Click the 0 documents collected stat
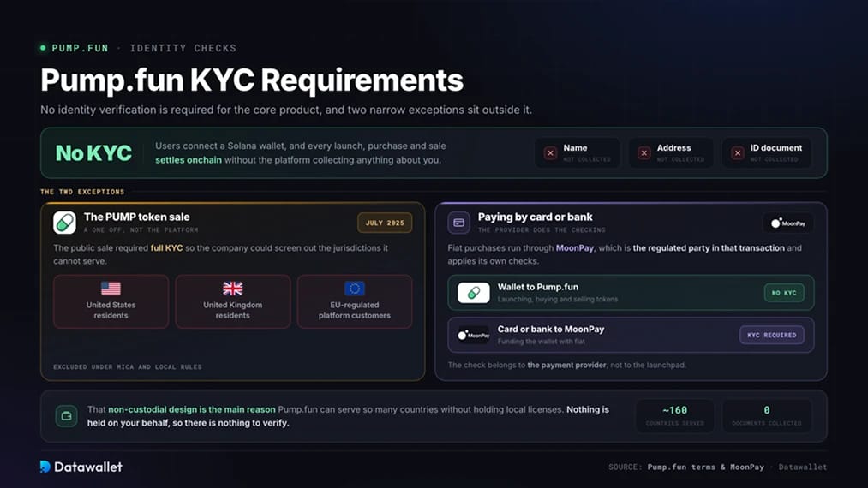The image size is (868, 488). tap(767, 415)
